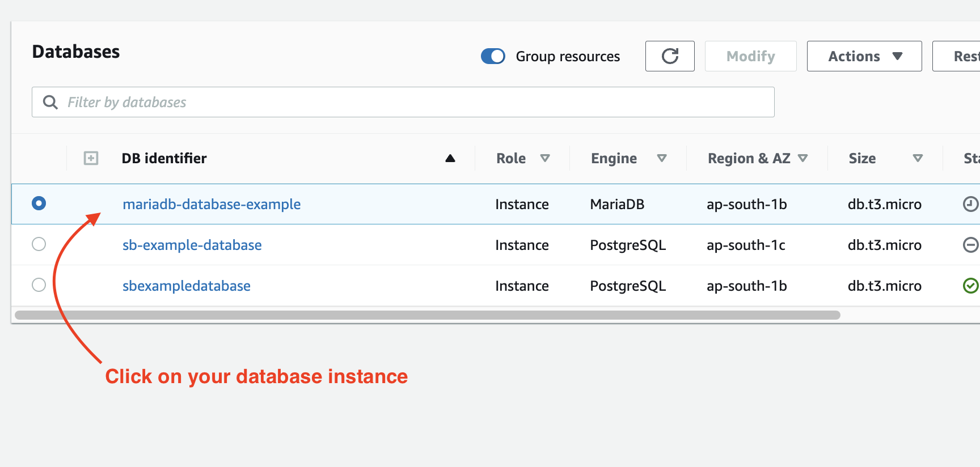
Task: Click the refresh databases icon button
Action: [x=670, y=56]
